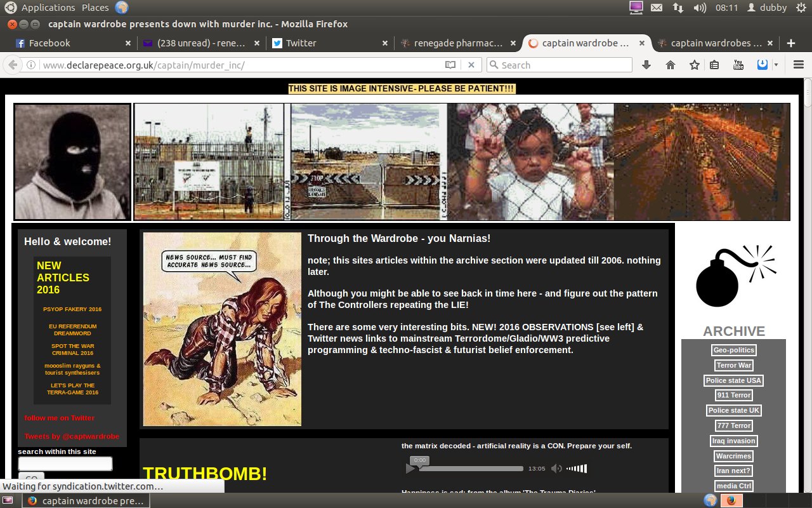Open the Firefox downloads arrow button
Screen dimensions: 812x508
pos(646,65)
